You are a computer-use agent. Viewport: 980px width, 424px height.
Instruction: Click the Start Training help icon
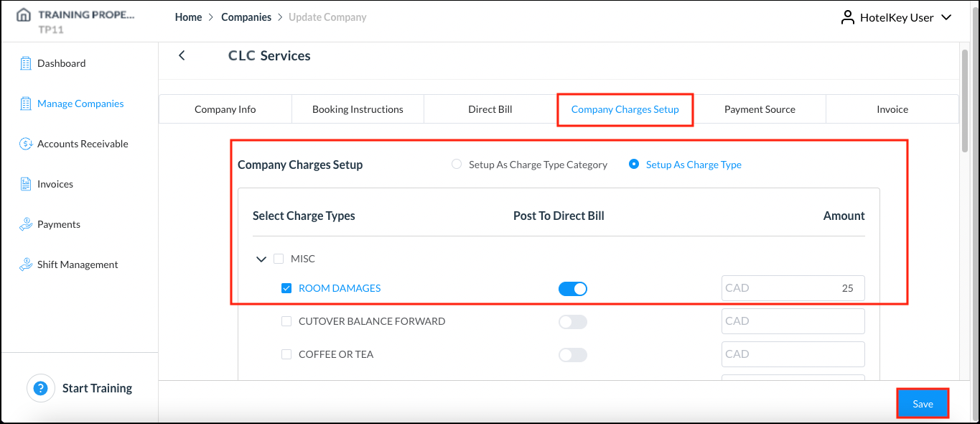click(x=41, y=388)
